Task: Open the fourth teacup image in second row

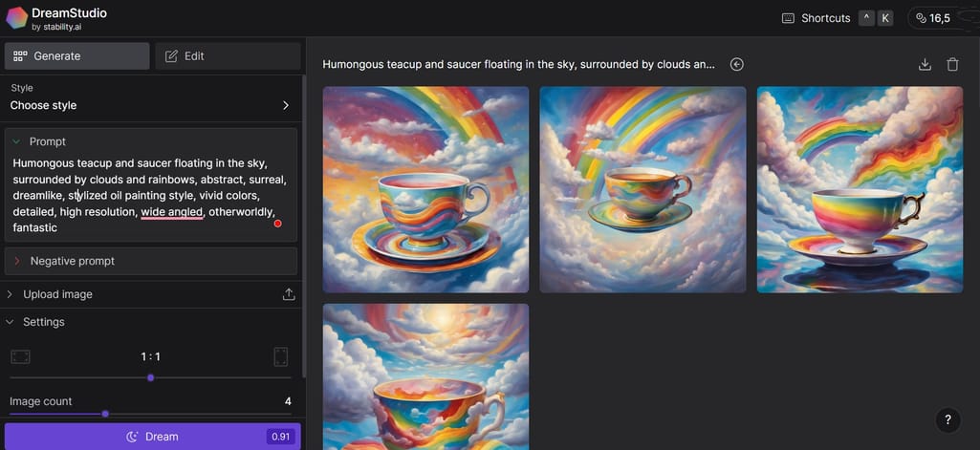Action: (x=425, y=377)
